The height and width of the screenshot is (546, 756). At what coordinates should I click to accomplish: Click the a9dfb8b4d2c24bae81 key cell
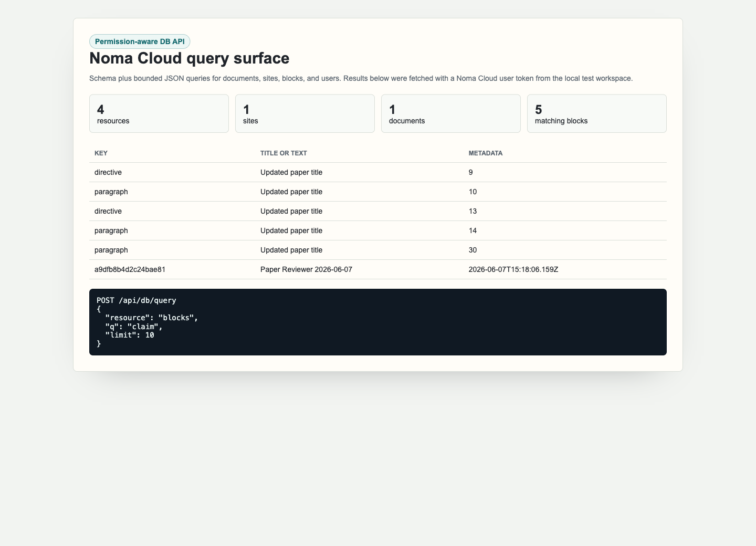pyautogui.click(x=130, y=269)
